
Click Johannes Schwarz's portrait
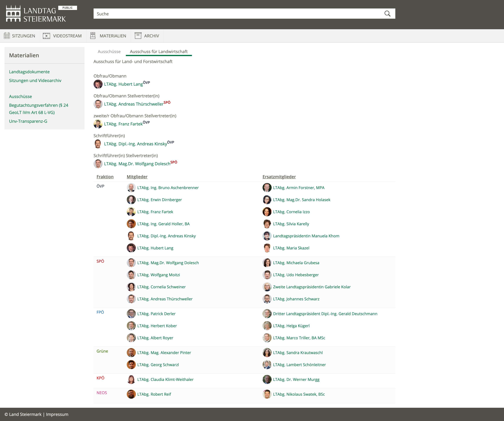point(267,299)
